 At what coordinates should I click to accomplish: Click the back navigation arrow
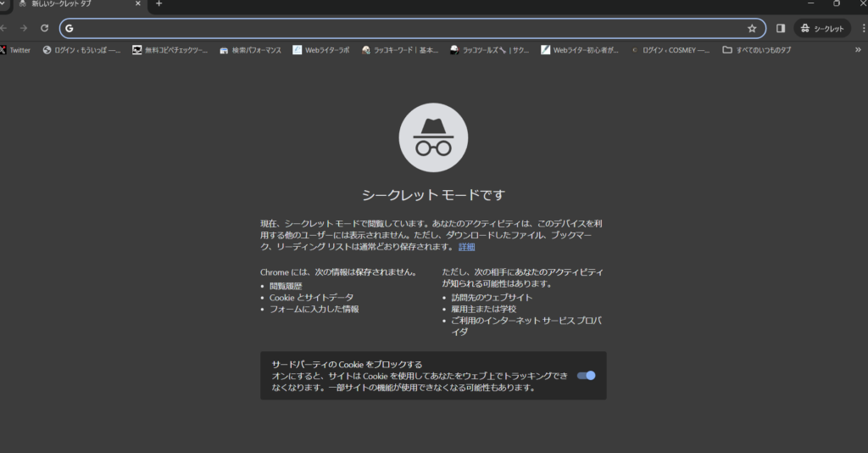coord(4,28)
